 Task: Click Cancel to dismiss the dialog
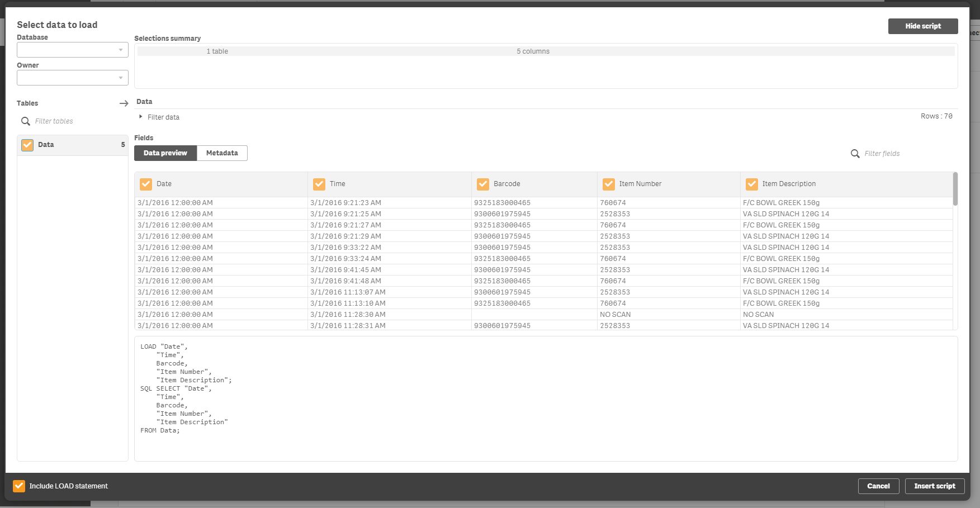(x=878, y=486)
